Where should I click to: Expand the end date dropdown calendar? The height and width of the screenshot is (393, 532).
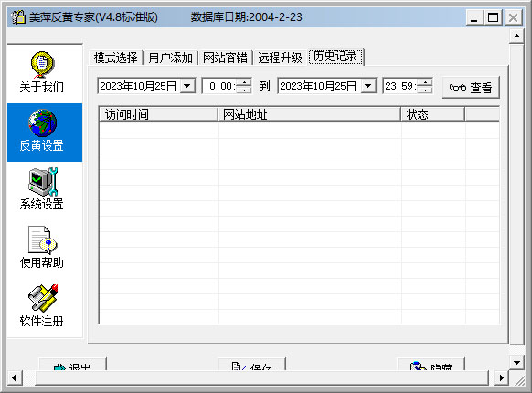367,86
